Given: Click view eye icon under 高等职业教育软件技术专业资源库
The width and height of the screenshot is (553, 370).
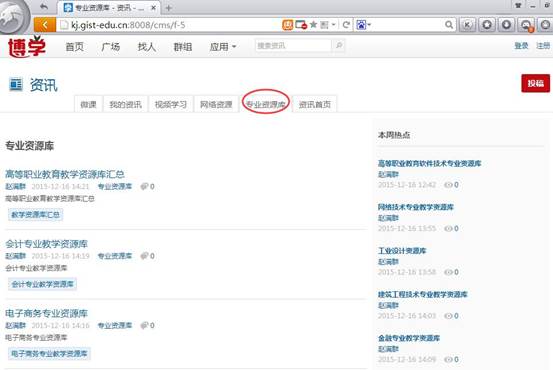Looking at the screenshot, I should pos(448,185).
